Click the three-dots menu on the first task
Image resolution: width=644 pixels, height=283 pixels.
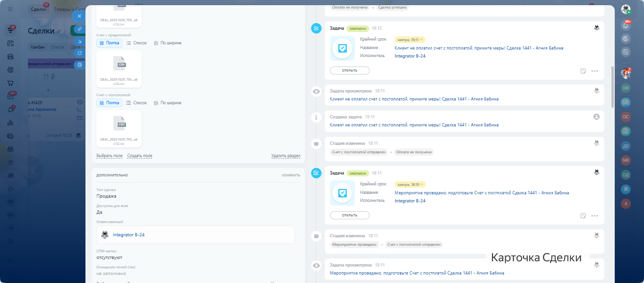coord(594,71)
